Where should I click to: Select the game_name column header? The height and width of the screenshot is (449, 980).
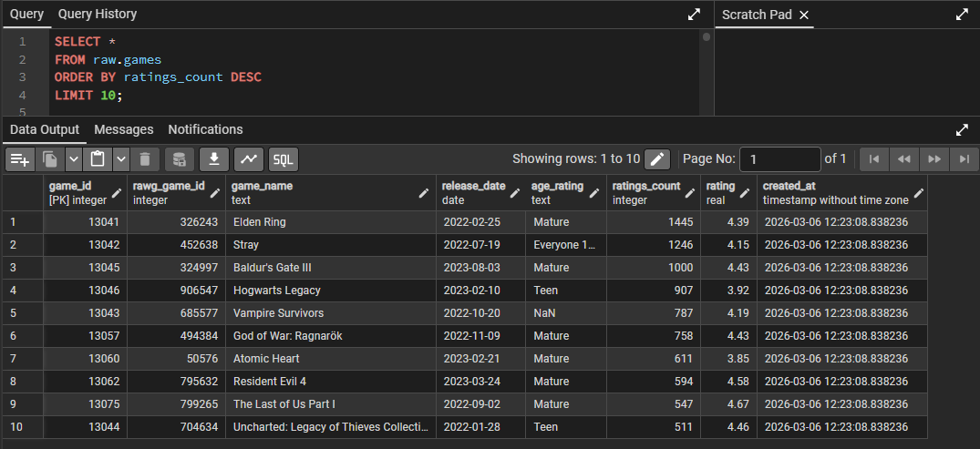pyautogui.click(x=331, y=193)
